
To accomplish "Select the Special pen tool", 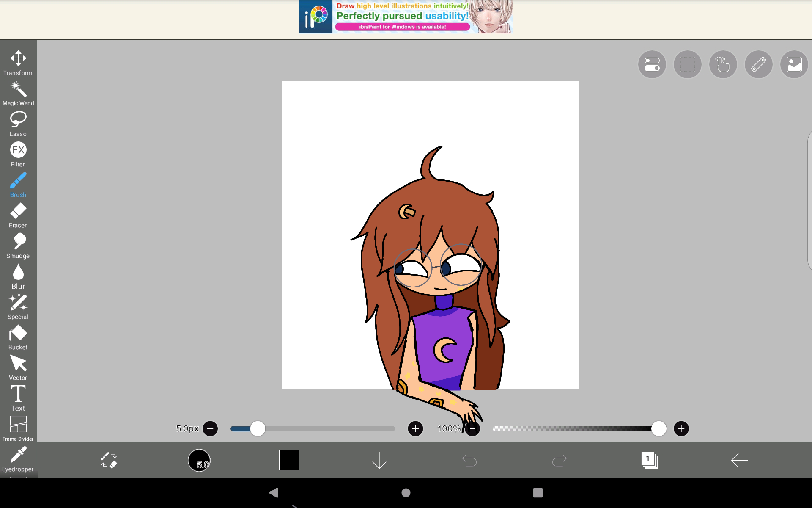I will coord(18,307).
